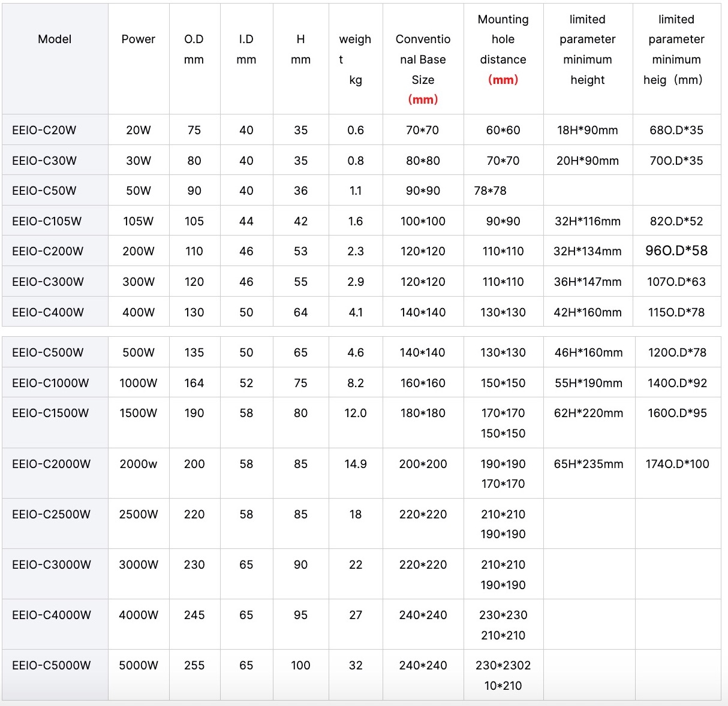
Task: Click the EEIO-C20W model cell
Action: pyautogui.click(x=44, y=130)
